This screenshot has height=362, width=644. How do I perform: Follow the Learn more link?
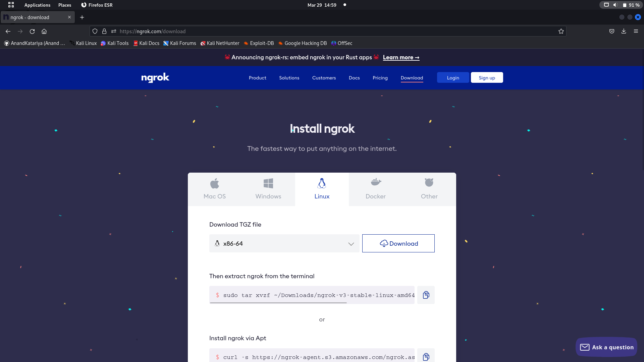pyautogui.click(x=401, y=57)
